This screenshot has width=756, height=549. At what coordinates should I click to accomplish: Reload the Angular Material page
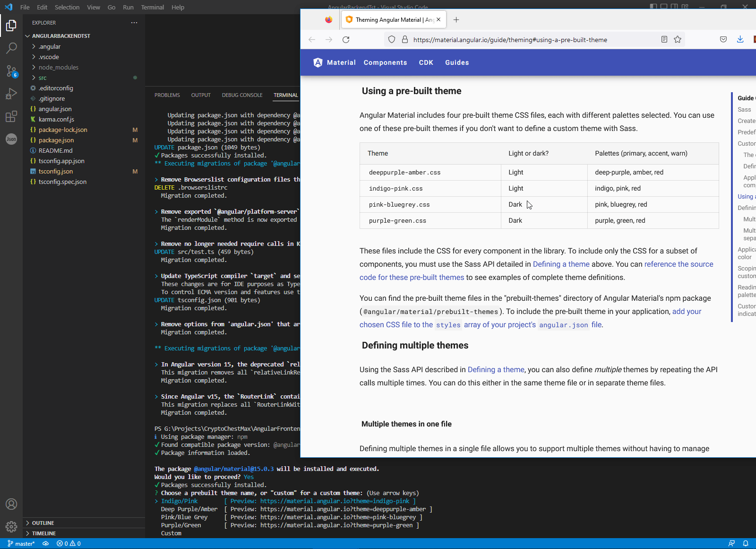[346, 40]
